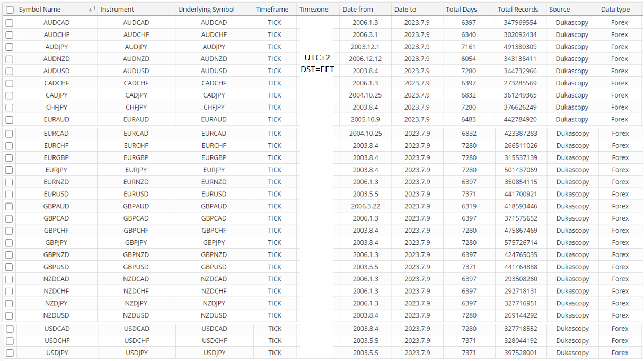Select the NZDCAD symbol name cell

57,279
